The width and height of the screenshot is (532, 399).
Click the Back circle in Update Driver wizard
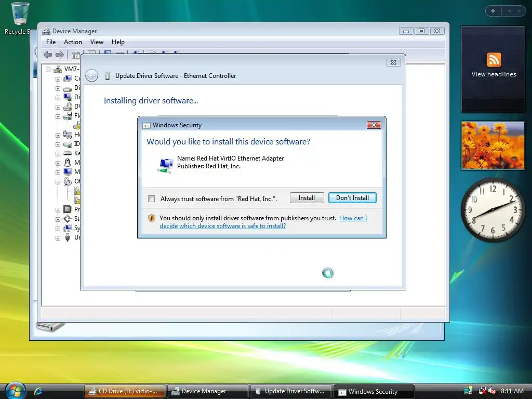[91, 76]
